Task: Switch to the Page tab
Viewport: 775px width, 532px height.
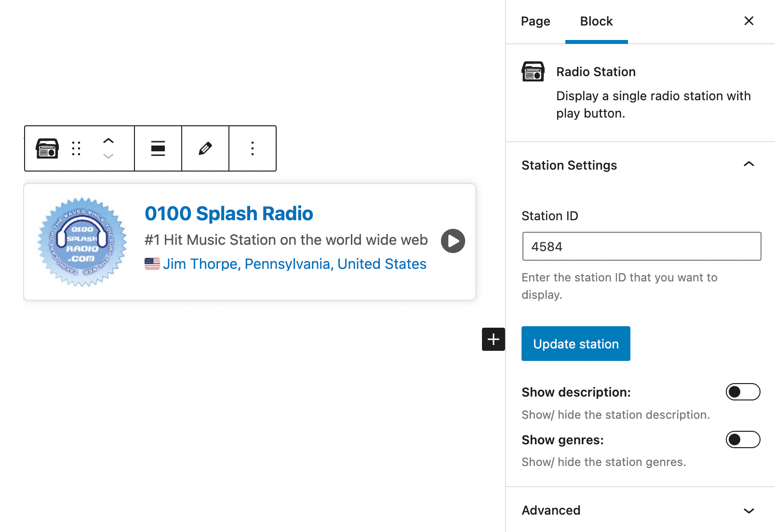Action: pos(535,21)
